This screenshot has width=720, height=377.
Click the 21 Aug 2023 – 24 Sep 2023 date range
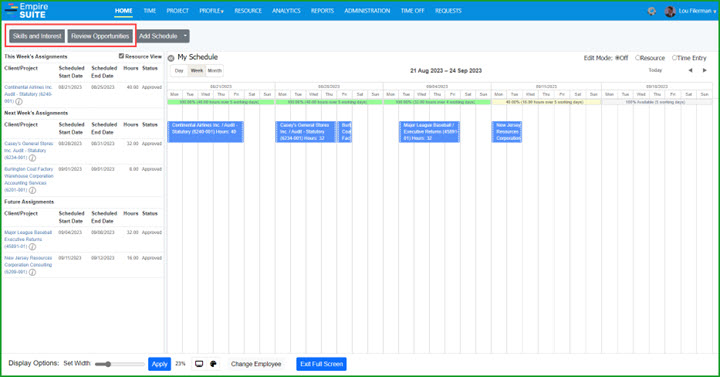(446, 71)
